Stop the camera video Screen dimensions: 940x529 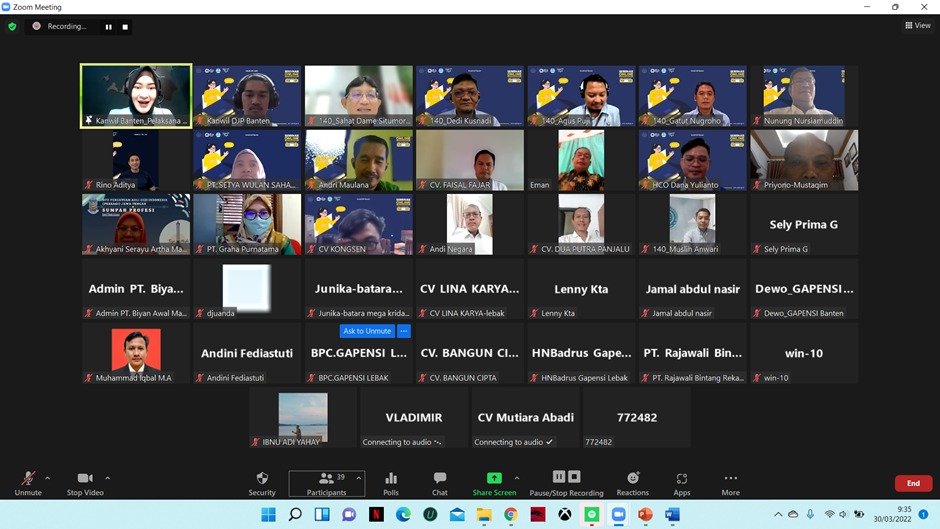(x=85, y=482)
